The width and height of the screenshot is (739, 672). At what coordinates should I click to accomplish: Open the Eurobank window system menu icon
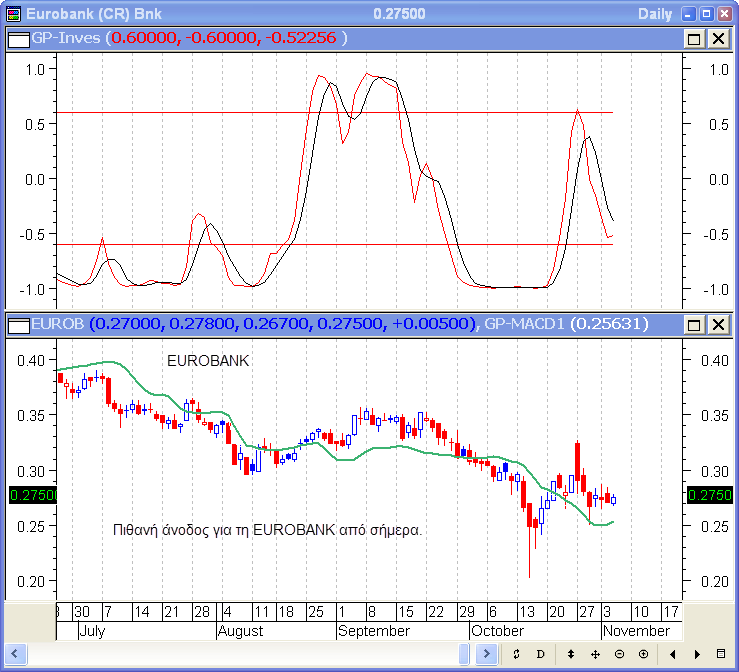tap(12, 13)
